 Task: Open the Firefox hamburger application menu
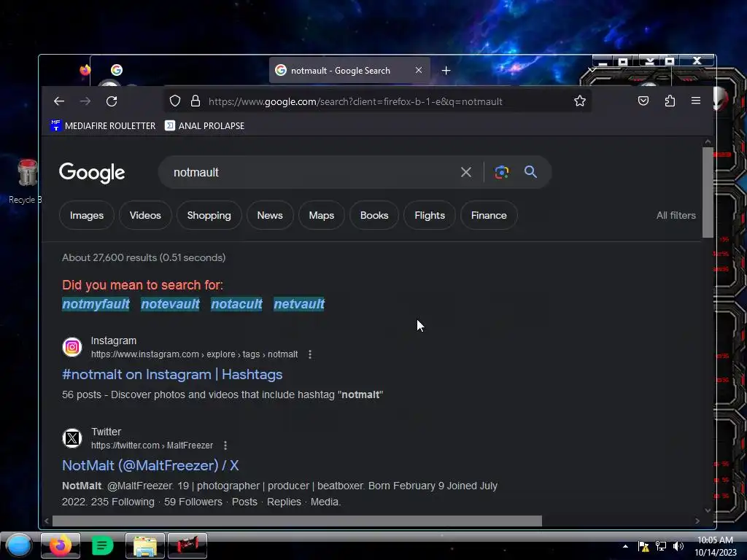[695, 101]
